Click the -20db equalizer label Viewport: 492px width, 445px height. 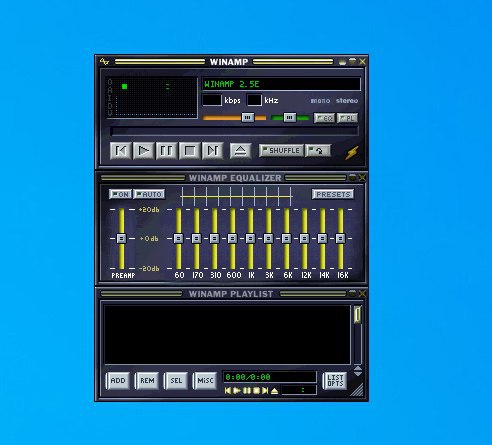point(149,268)
